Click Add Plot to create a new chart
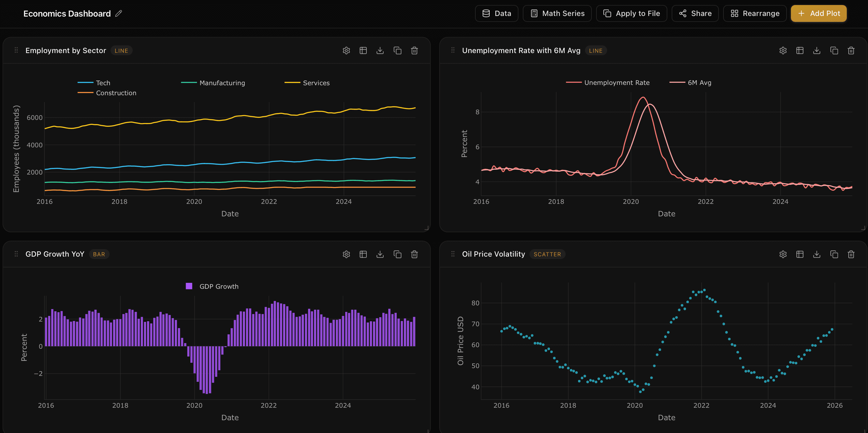Image resolution: width=868 pixels, height=433 pixels. click(819, 13)
